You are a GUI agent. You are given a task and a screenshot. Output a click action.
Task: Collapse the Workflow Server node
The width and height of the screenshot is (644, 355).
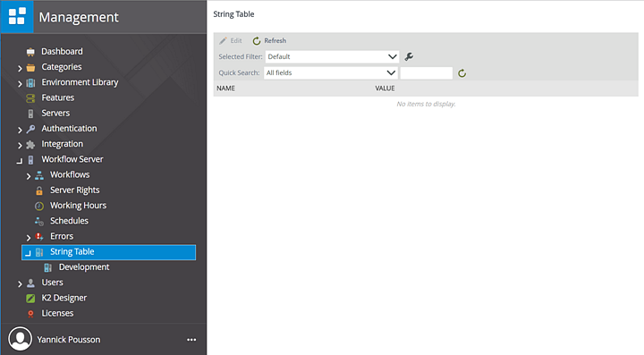(x=20, y=161)
